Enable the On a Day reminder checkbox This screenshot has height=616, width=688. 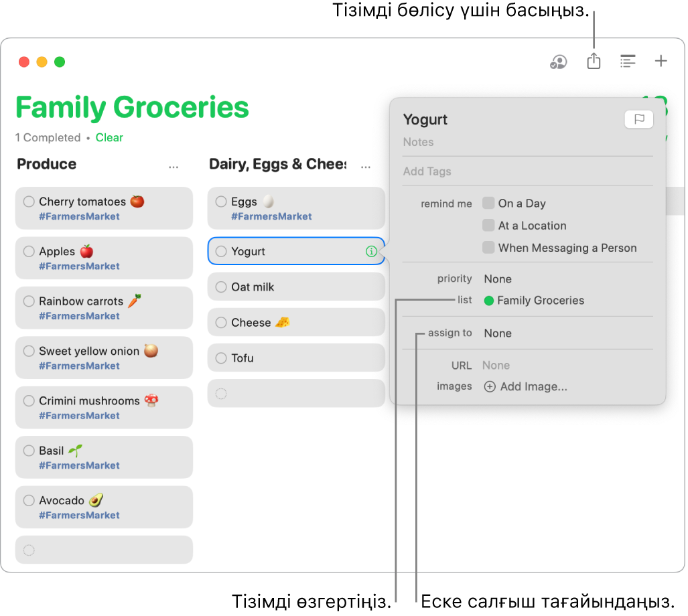488,203
